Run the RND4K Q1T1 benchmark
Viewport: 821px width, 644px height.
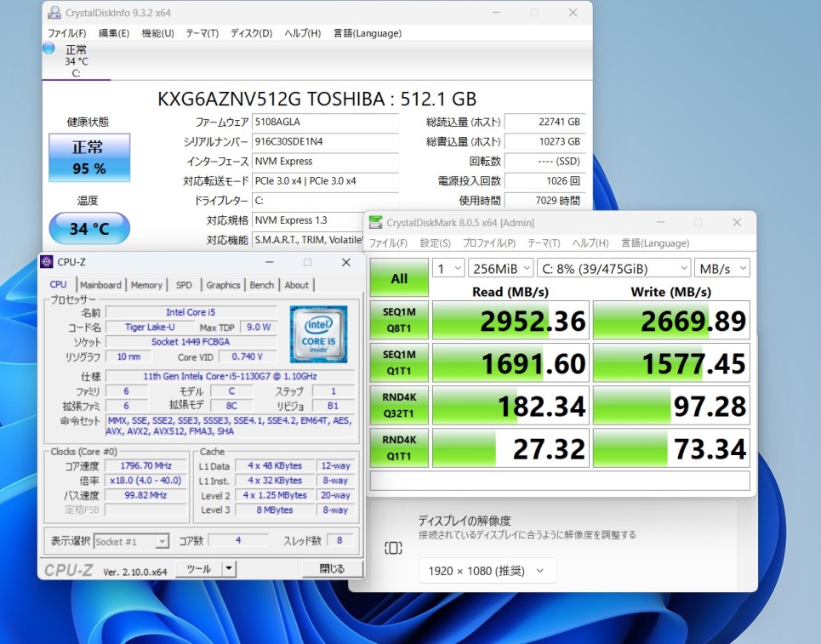[399, 447]
